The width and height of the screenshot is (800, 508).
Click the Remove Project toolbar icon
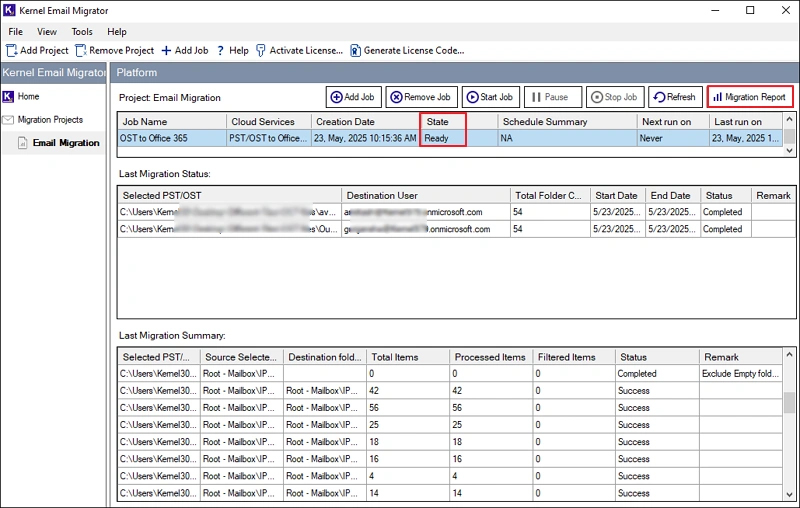pos(81,50)
